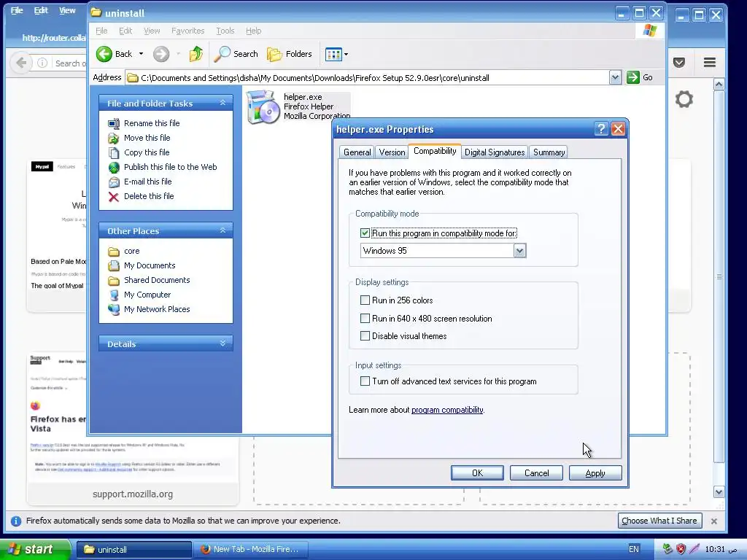Switch to New Tab Mozilla Firefox taskbar button
747x560 pixels.
click(x=251, y=550)
